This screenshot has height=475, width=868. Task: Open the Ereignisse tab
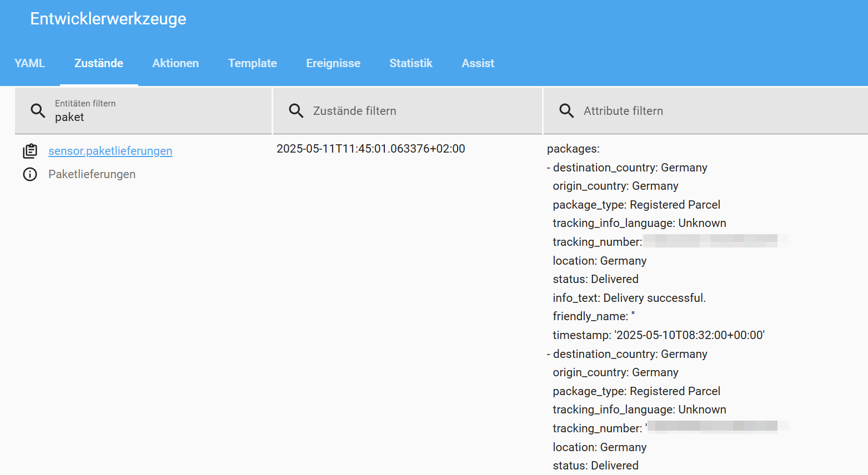pyautogui.click(x=333, y=63)
